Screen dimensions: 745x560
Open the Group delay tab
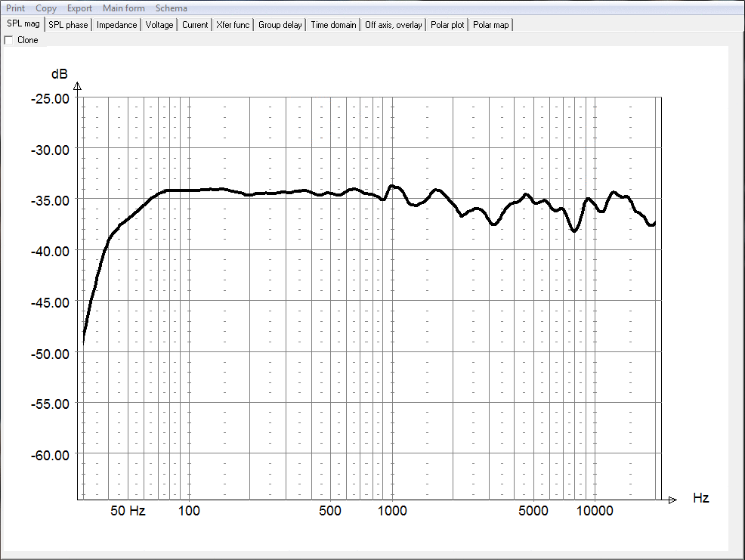click(280, 25)
